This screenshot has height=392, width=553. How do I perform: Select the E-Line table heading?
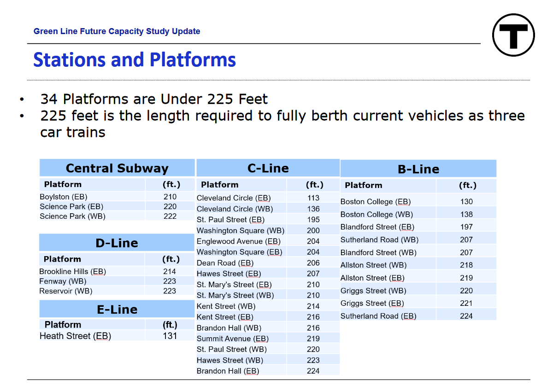[x=117, y=309]
